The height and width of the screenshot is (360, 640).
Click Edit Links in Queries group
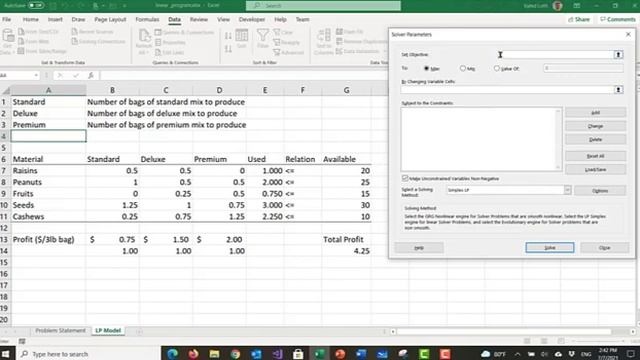169,52
